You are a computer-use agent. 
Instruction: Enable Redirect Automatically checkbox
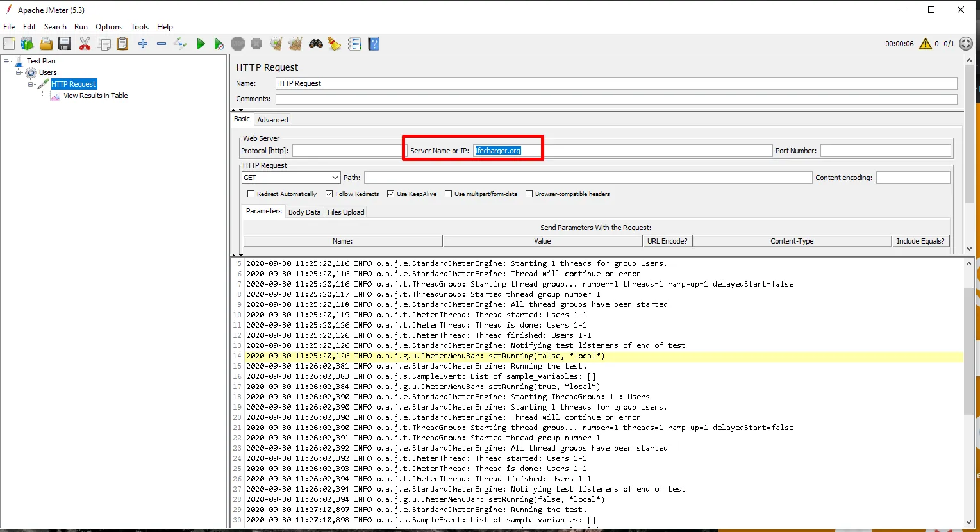(x=251, y=194)
